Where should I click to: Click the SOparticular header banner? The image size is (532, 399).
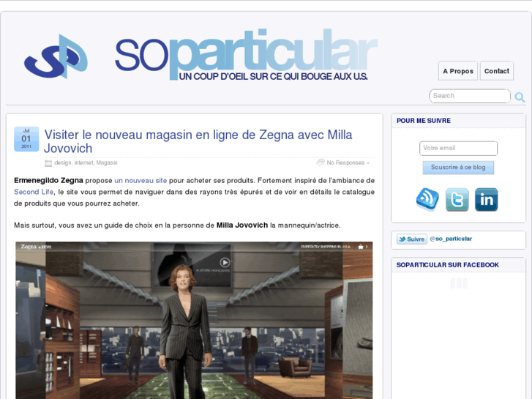(x=247, y=55)
